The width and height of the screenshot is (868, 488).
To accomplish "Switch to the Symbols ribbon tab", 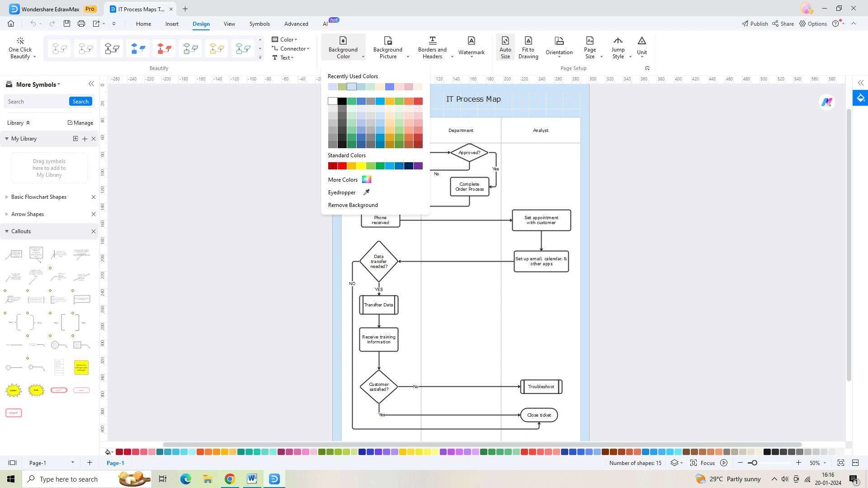I will click(259, 24).
